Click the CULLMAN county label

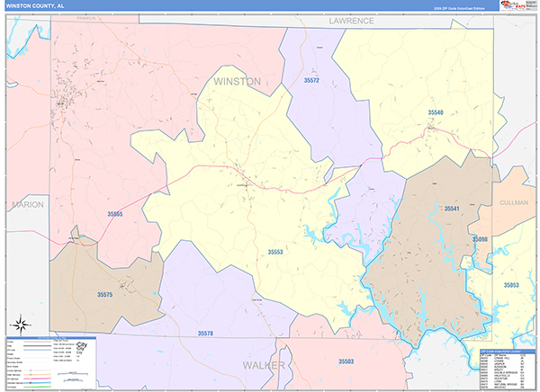(514, 202)
